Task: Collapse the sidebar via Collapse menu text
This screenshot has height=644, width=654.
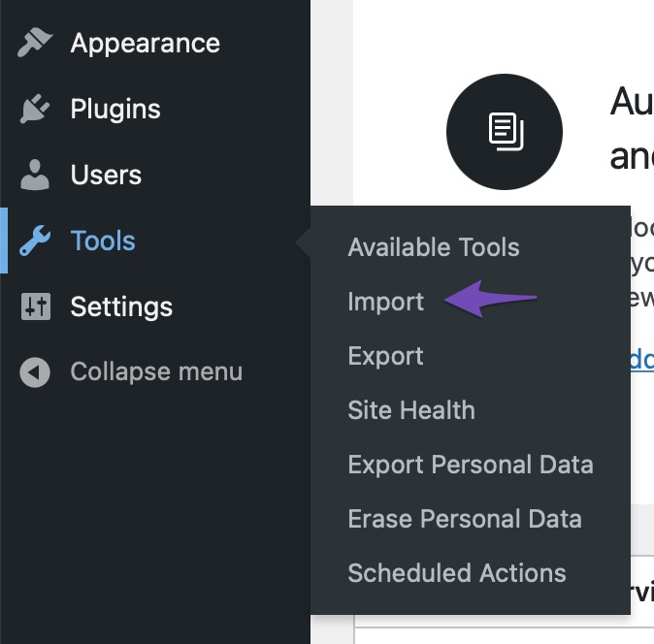Action: pyautogui.click(x=156, y=371)
